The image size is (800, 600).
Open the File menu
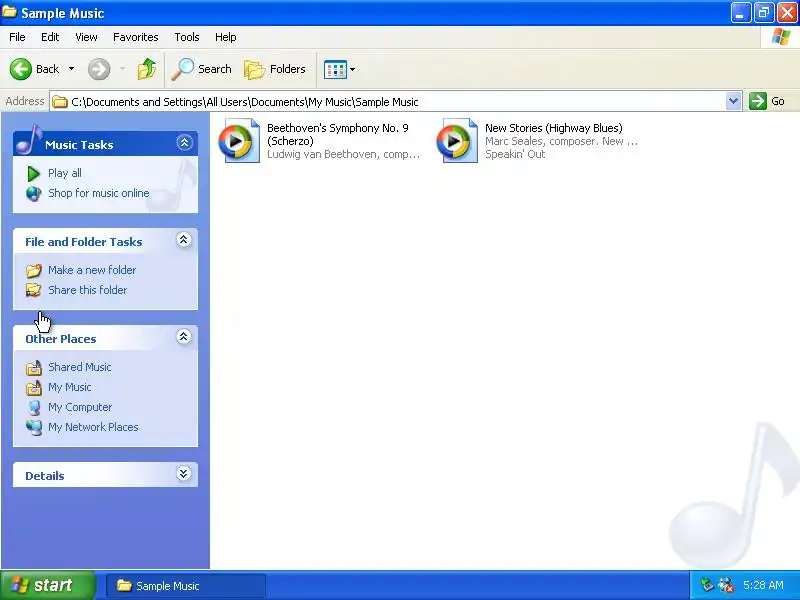pos(17,37)
